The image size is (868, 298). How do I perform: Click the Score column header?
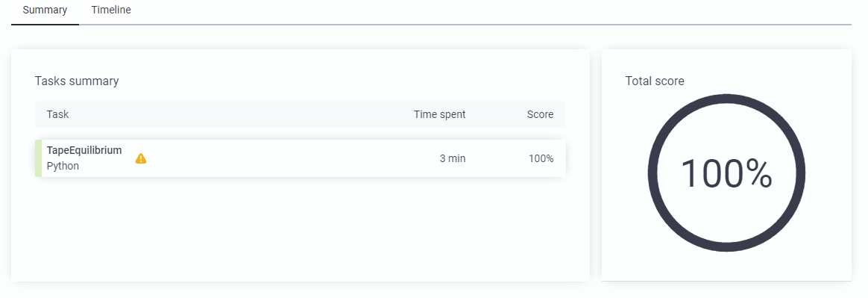tap(540, 114)
